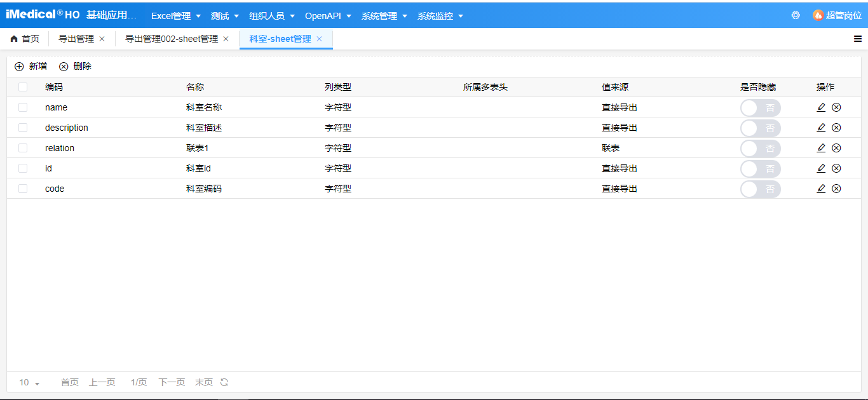The width and height of the screenshot is (868, 400).
Task: Click the 超管岗位 user avatar icon
Action: [x=817, y=15]
